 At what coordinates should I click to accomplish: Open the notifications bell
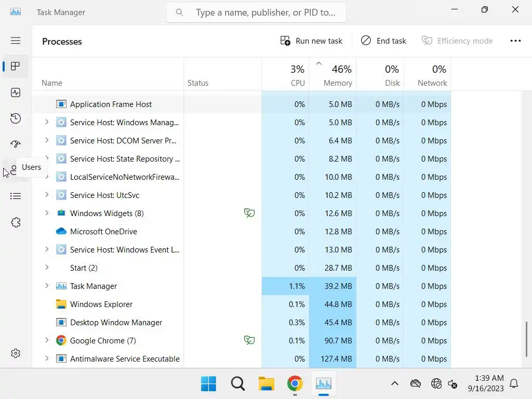pyautogui.click(x=514, y=384)
